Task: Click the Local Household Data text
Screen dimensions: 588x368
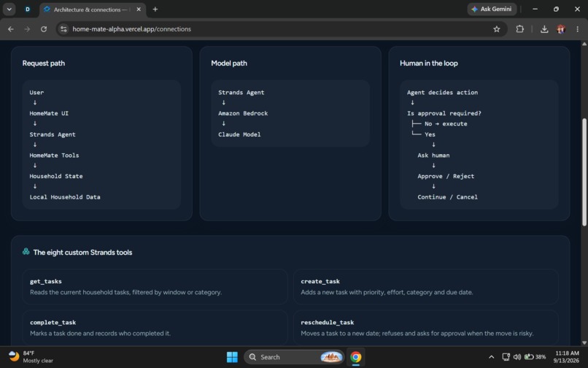Action: point(64,196)
